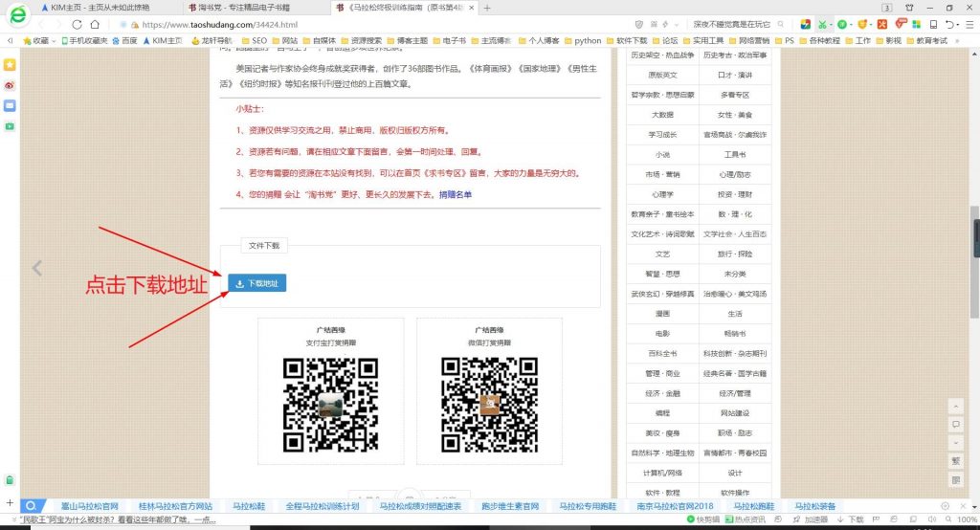The width and height of the screenshot is (980, 530).
Task: Click the Alipay donation QR code
Action: [x=330, y=405]
